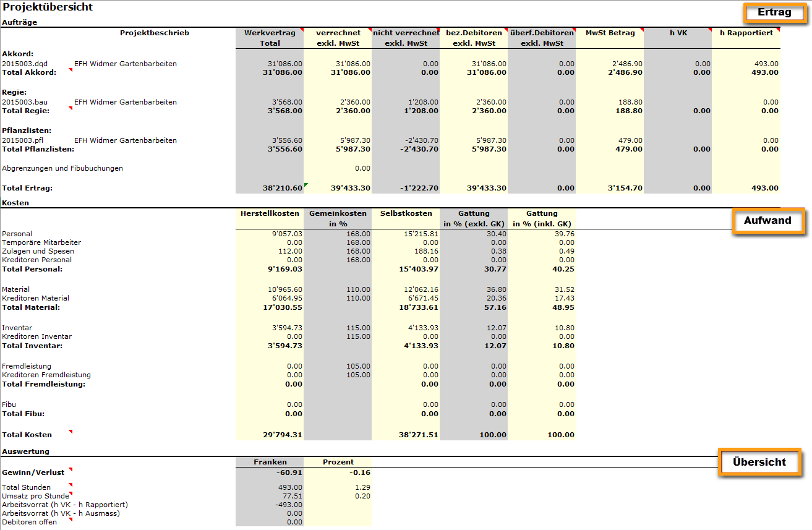
Task: Select the 'Total Ertrag:' row label
Action: (27, 188)
